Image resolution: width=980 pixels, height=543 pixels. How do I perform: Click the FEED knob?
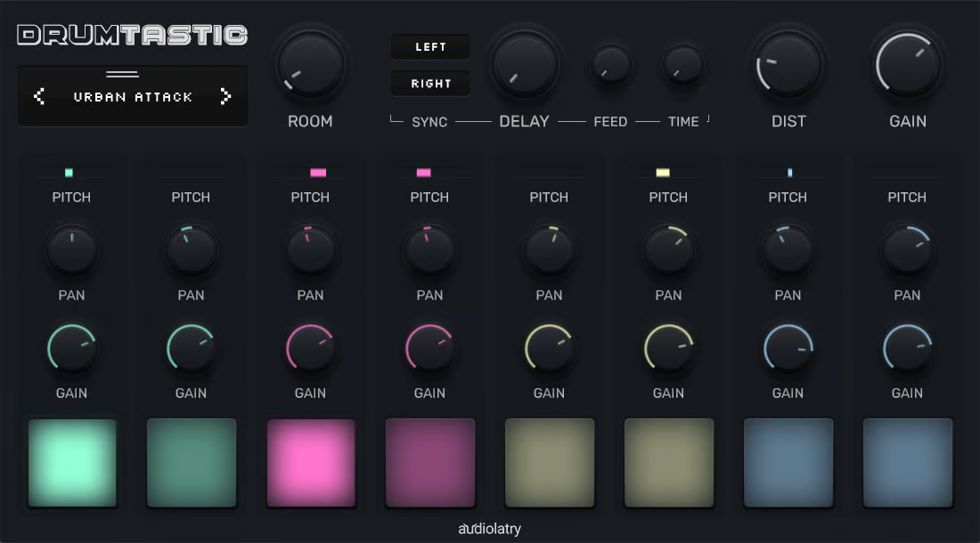(x=610, y=64)
